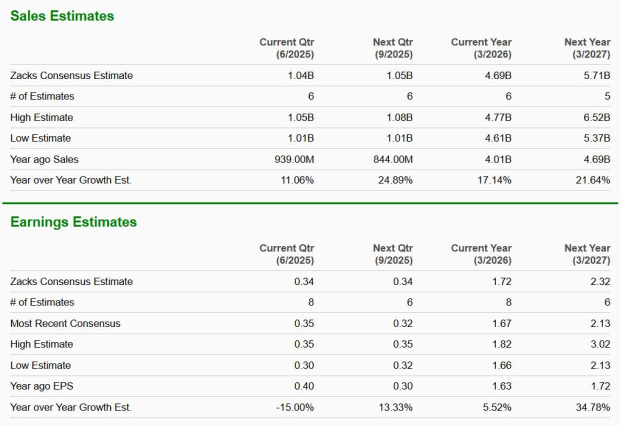Select the 1.82 High Estimate earnings value
Screen dimensions: 620x426
(501, 344)
